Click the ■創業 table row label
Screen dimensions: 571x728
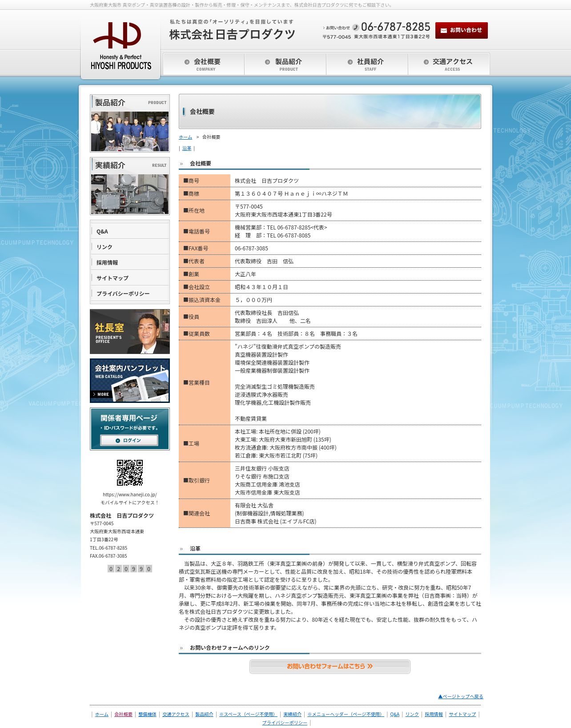tap(191, 274)
